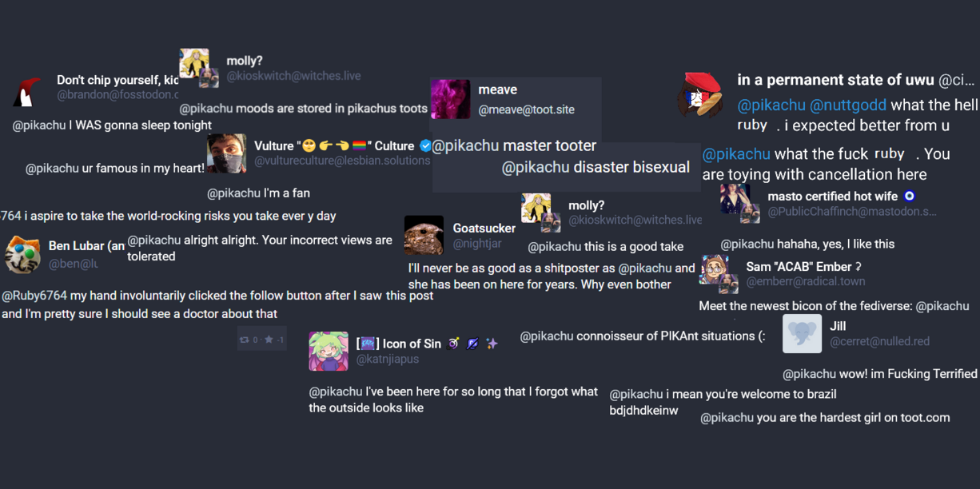Image resolution: width=980 pixels, height=489 pixels.
Task: Click the blue verified badge beside Vulture Culture
Action: (x=425, y=145)
